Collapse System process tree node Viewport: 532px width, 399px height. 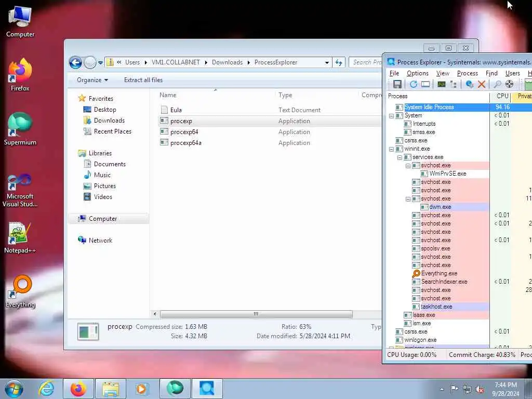pos(391,116)
